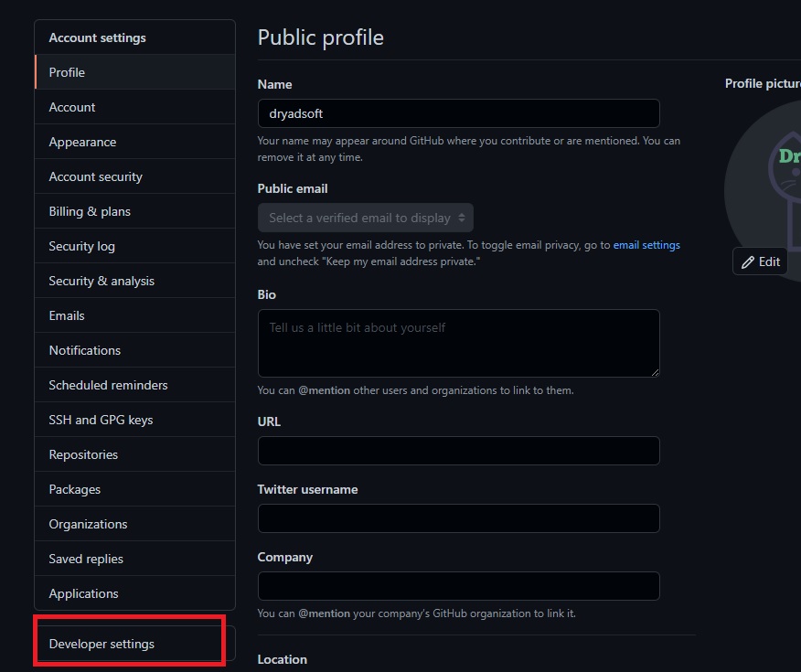Go to Applications settings
The height and width of the screenshot is (672, 801).
[134, 592]
